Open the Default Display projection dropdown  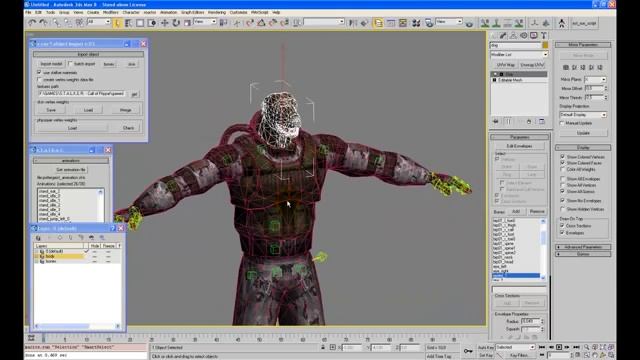(583, 115)
